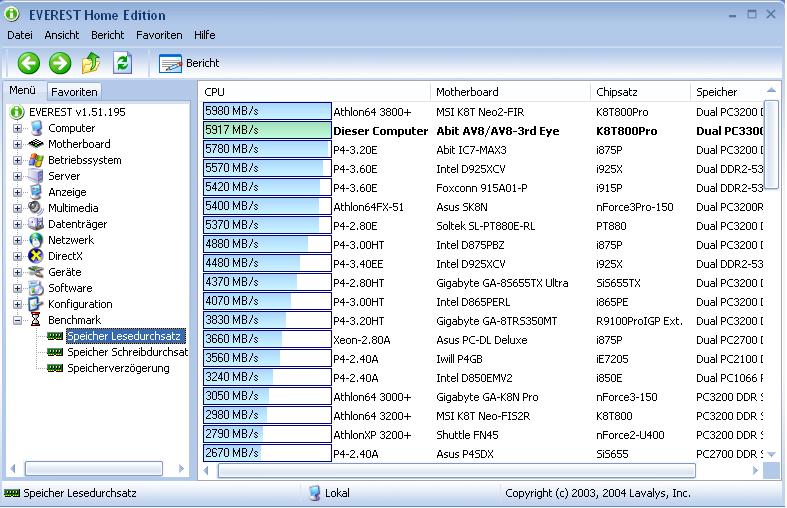The width and height of the screenshot is (787, 508).
Task: Click the 'nForce3Pro-150' chipset cell
Action: 634,207
